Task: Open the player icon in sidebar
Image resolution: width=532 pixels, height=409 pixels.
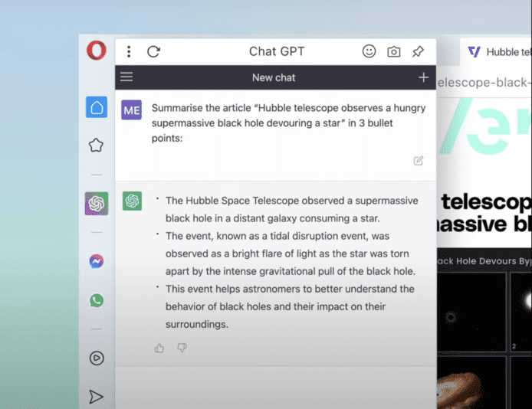Action: point(97,358)
